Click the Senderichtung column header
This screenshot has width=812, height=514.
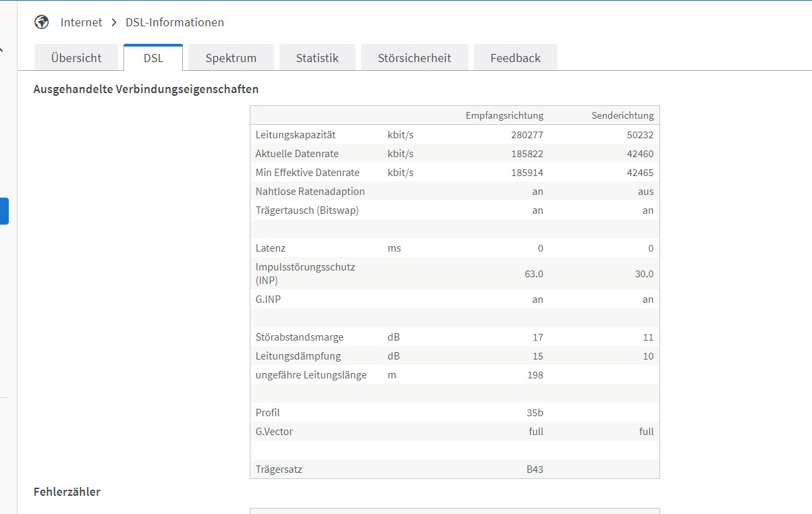pyautogui.click(x=622, y=115)
